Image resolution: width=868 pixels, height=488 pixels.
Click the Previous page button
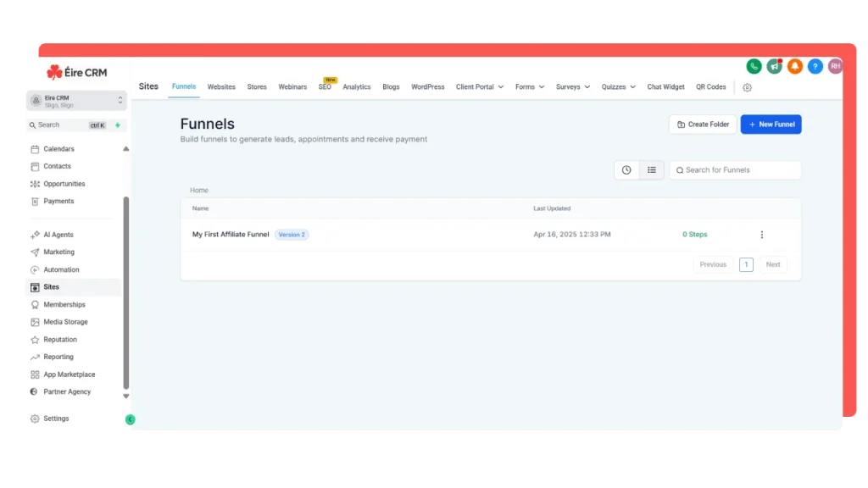(x=712, y=264)
